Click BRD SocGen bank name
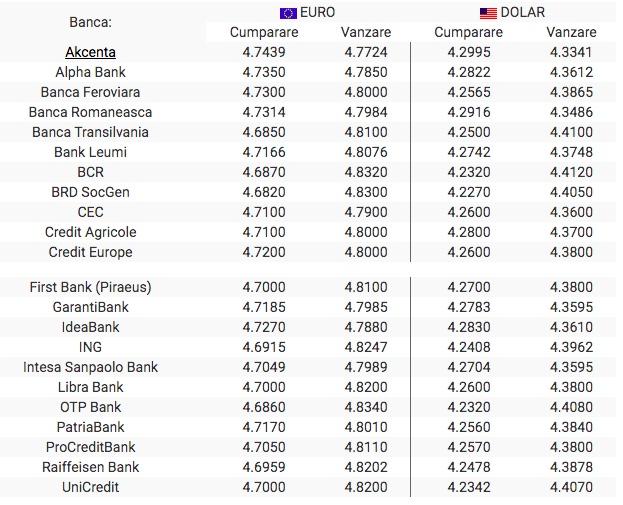 tap(90, 192)
